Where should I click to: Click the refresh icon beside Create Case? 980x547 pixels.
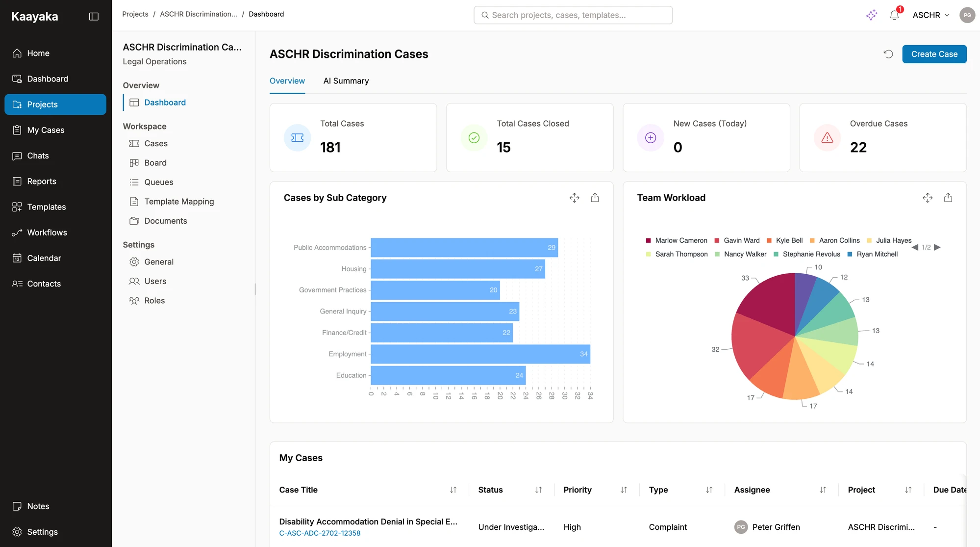(x=888, y=54)
